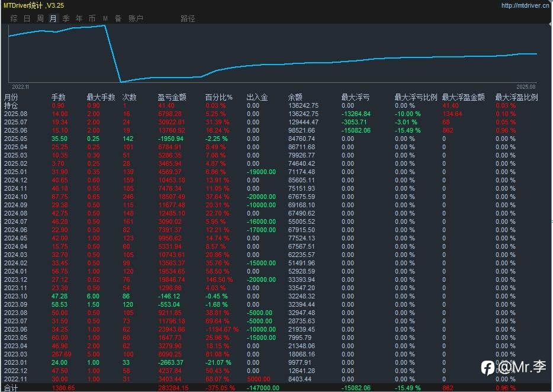Click the deposit value 5000.00 in 2022.11 row
Viewport: 553px width, 392px height.
[259, 379]
